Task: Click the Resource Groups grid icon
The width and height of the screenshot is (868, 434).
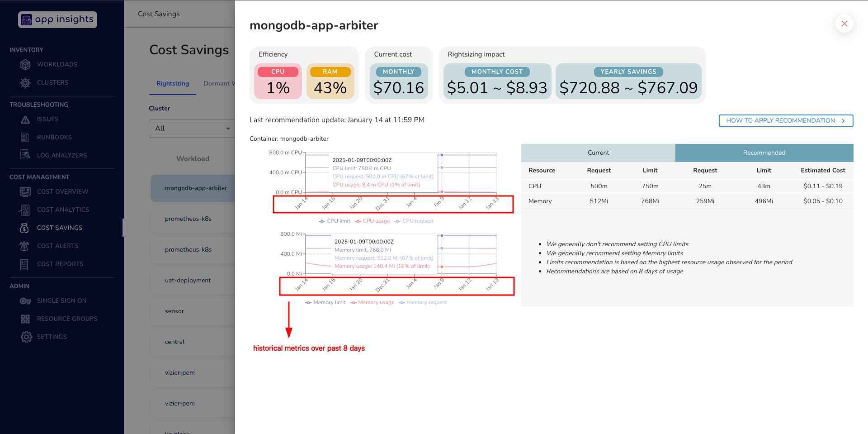Action: (25, 319)
